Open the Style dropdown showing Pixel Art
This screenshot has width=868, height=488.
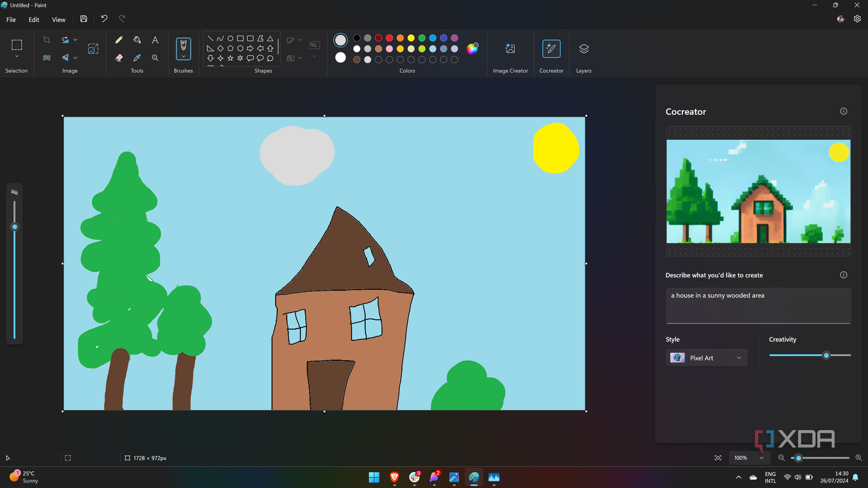[x=706, y=358]
